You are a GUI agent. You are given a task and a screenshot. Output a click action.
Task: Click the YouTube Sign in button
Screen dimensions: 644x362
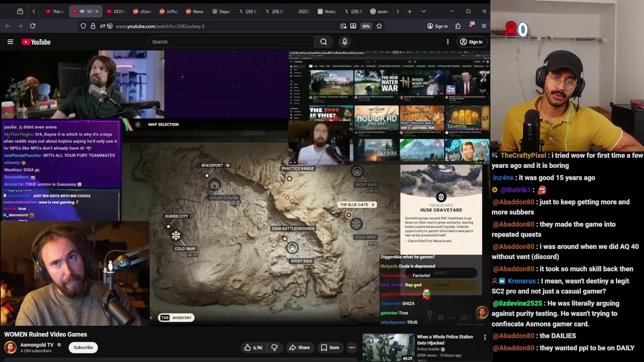pos(471,42)
